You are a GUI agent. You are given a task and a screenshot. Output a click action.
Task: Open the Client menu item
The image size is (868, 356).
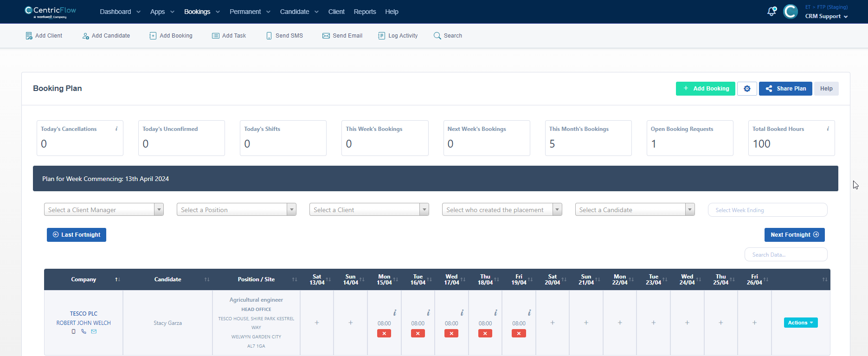click(336, 12)
